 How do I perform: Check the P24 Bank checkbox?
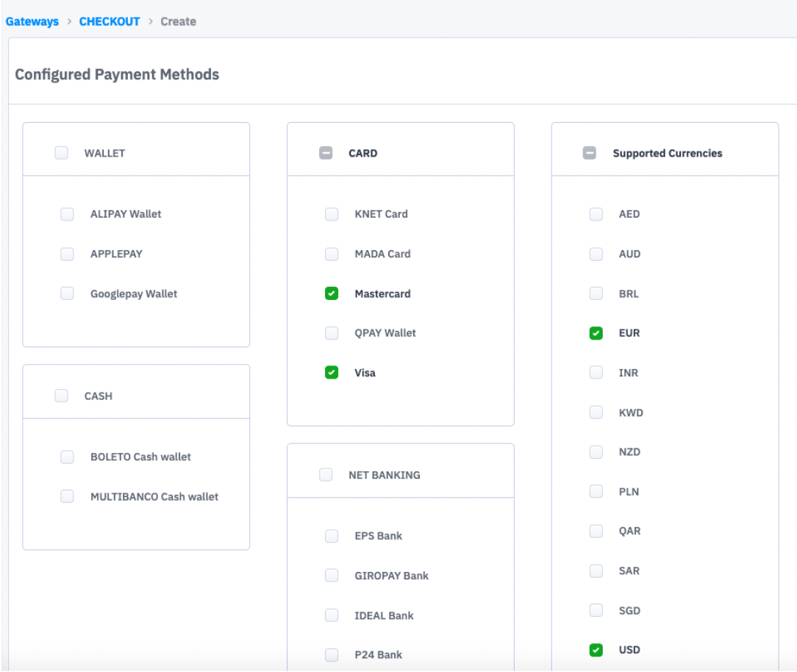click(x=332, y=654)
